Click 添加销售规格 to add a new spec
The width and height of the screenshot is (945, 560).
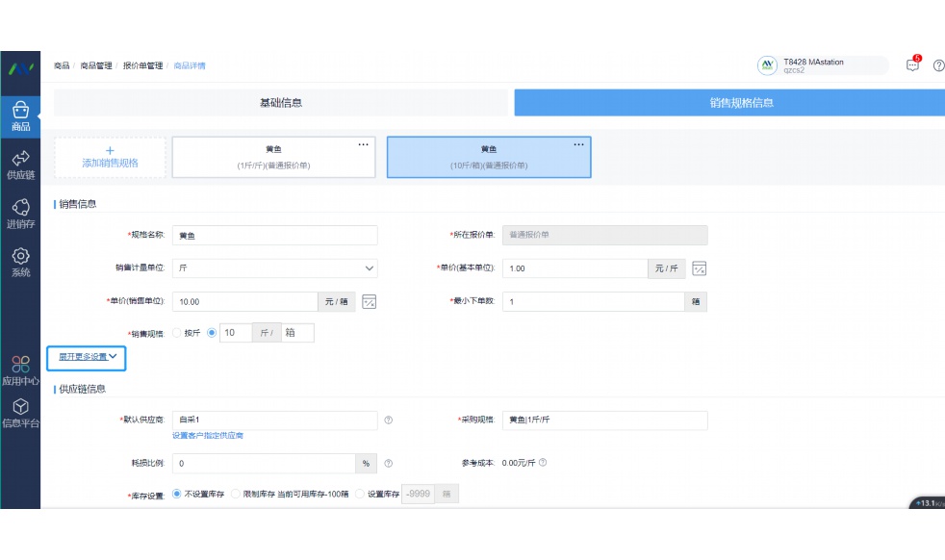110,156
